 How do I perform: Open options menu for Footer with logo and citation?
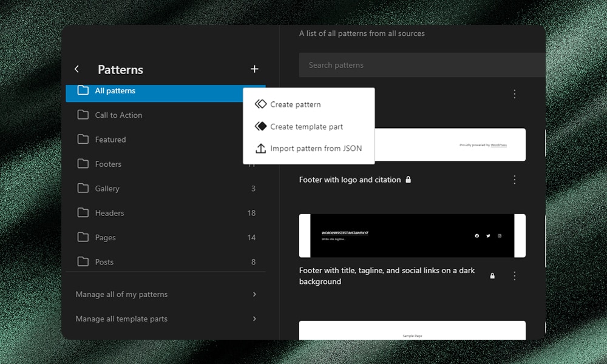click(x=515, y=180)
